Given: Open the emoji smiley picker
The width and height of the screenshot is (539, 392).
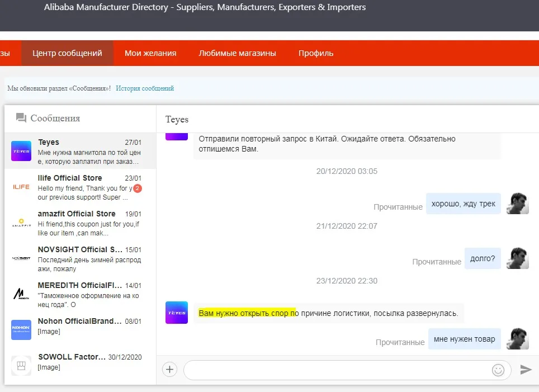Looking at the screenshot, I should pyautogui.click(x=498, y=370).
